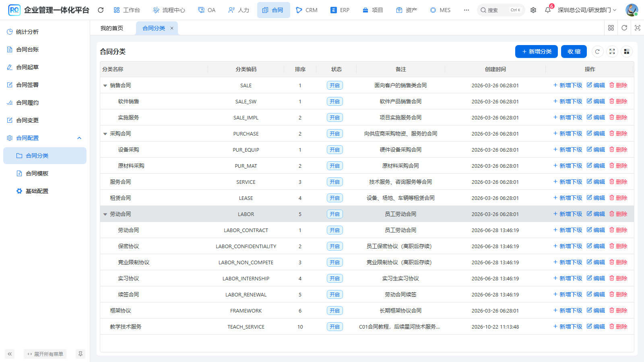Click 编辑 for the 保密协议 row
644x362 pixels.
coord(596,246)
